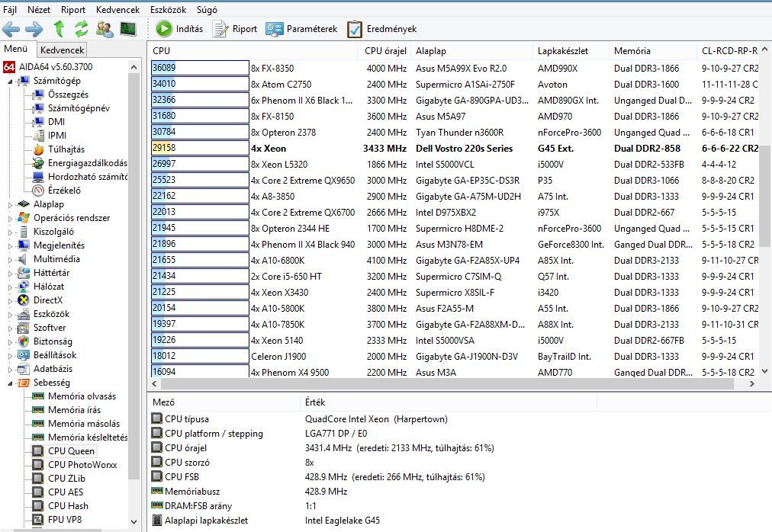
Task: Switch to the Kedvencek tab
Action: click(x=62, y=50)
